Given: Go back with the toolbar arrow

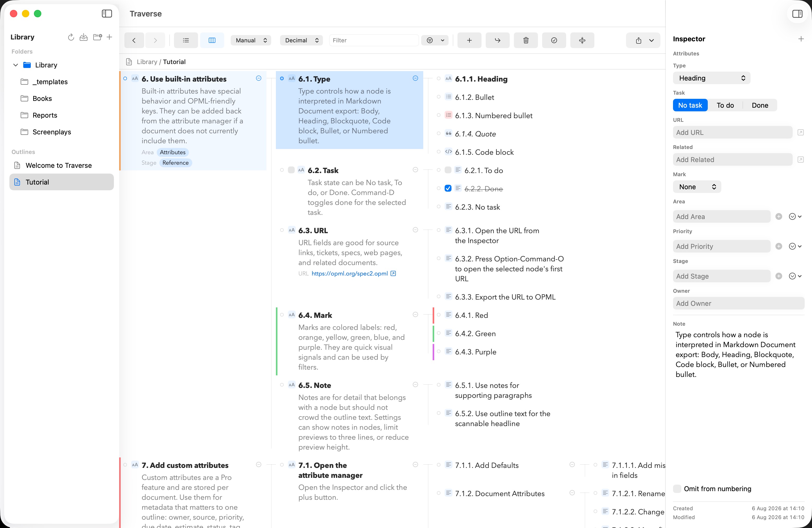Looking at the screenshot, I should click(134, 40).
